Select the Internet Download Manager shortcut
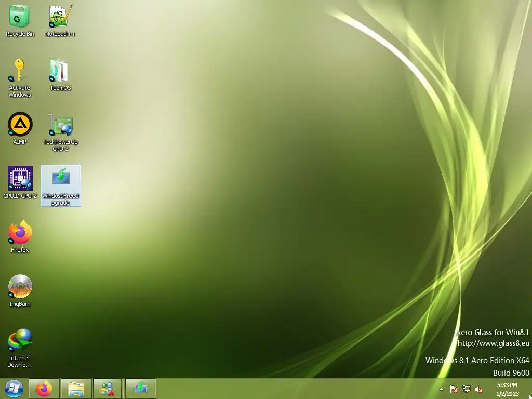The image size is (532, 399). pos(20,348)
